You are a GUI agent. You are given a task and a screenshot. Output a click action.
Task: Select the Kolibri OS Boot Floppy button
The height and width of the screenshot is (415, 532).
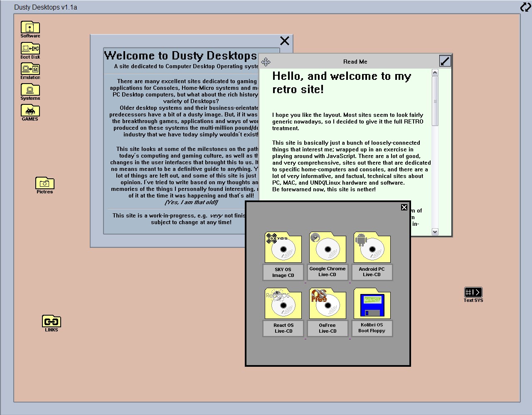372,328
